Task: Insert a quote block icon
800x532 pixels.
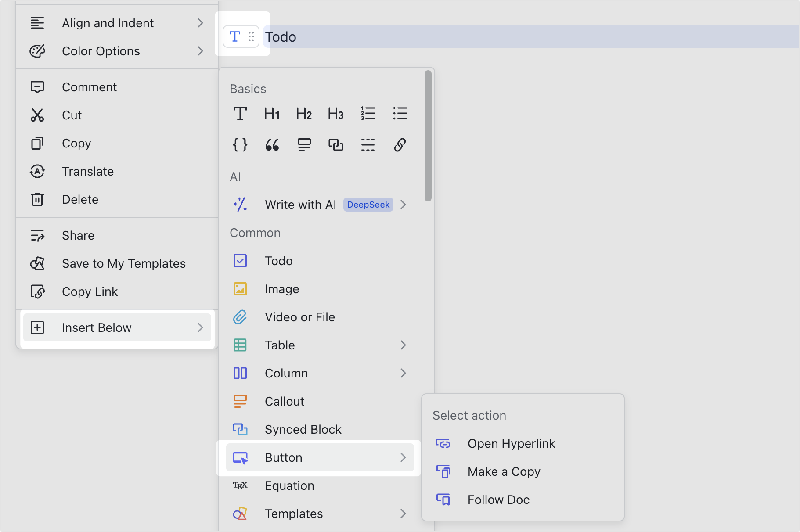Action: click(272, 145)
